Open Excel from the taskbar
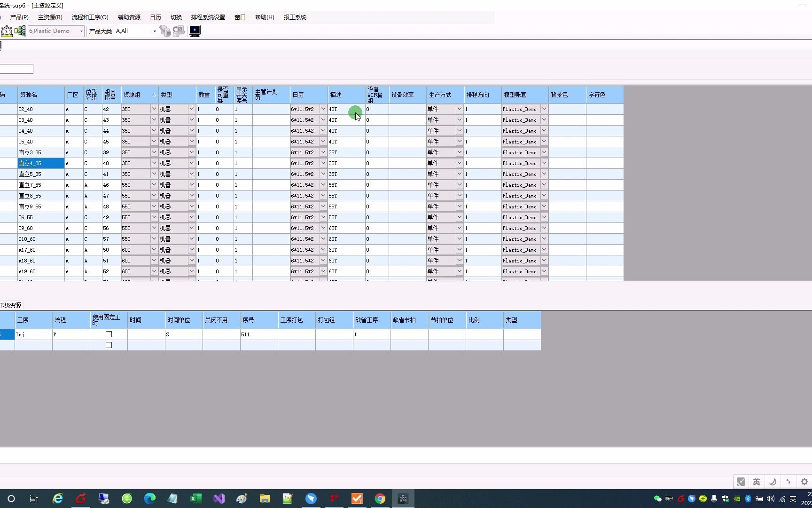 click(x=195, y=499)
